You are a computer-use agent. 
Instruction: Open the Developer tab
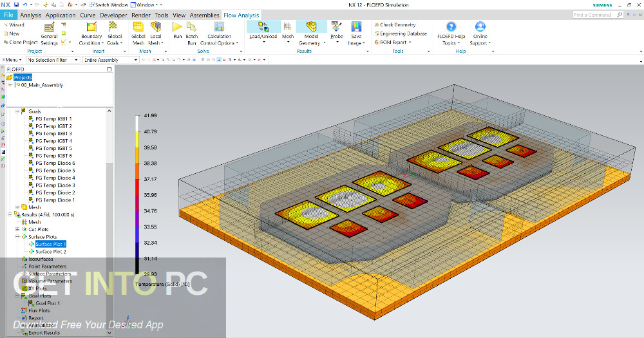113,15
